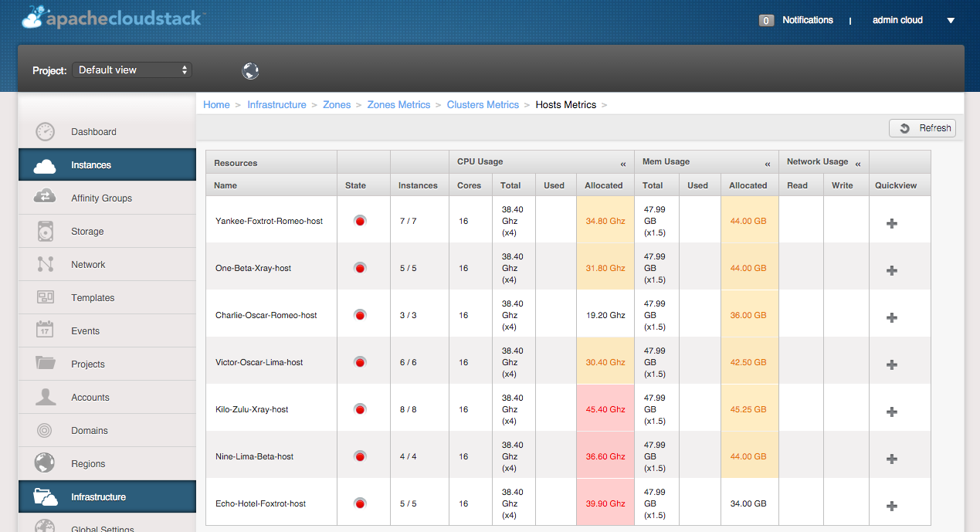
Task: Expand the admin cloud user menu arrow
Action: point(951,21)
